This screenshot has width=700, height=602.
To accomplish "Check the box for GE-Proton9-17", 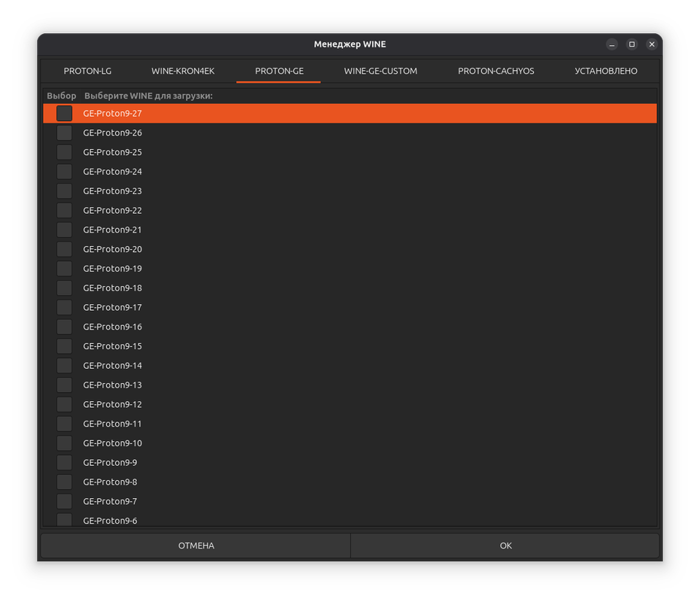I will pos(65,308).
